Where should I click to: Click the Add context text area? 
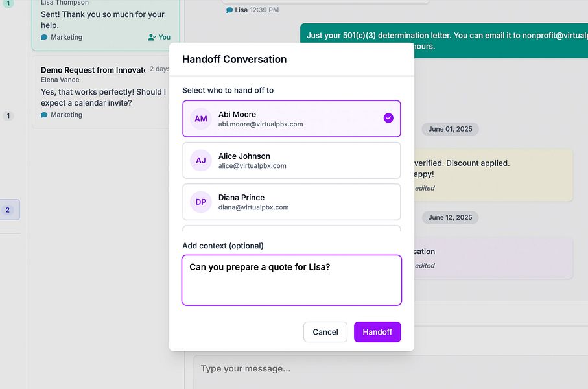tap(291, 279)
